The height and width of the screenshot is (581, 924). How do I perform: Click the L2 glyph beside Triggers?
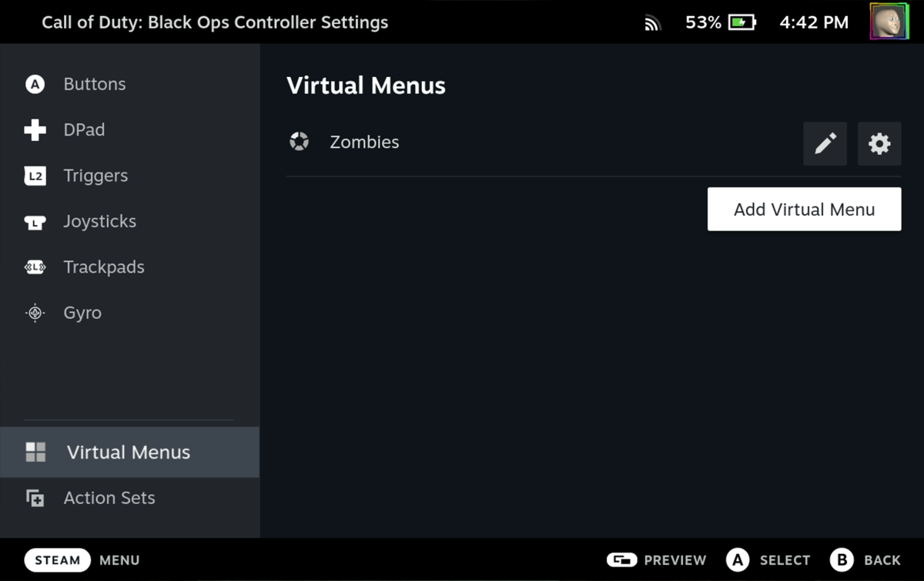[x=35, y=176]
